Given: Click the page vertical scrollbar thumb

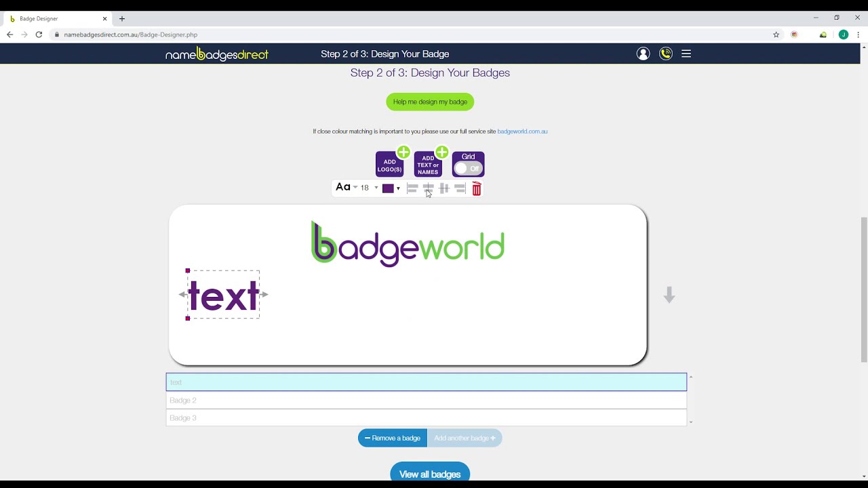Looking at the screenshot, I should (863, 290).
